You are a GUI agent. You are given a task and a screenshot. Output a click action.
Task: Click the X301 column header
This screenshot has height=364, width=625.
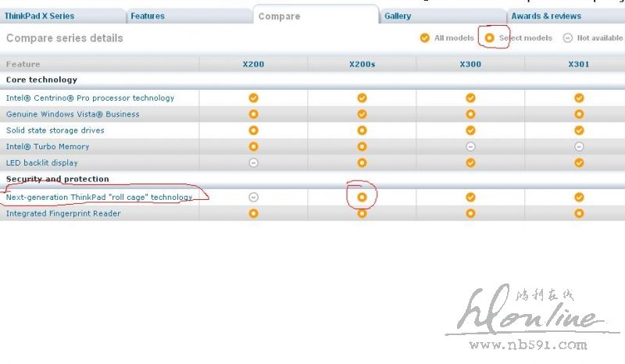[x=579, y=64]
